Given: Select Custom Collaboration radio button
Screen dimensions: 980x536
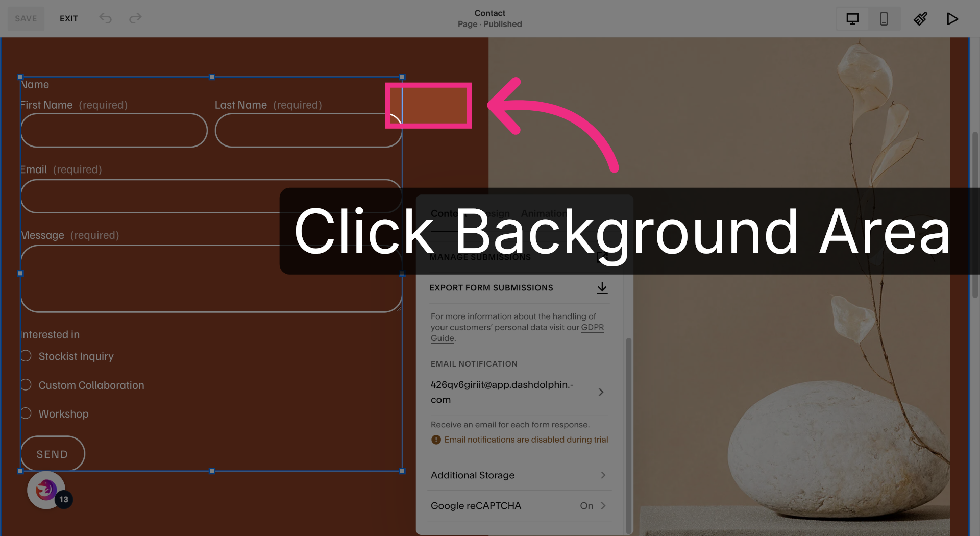Looking at the screenshot, I should pyautogui.click(x=26, y=384).
